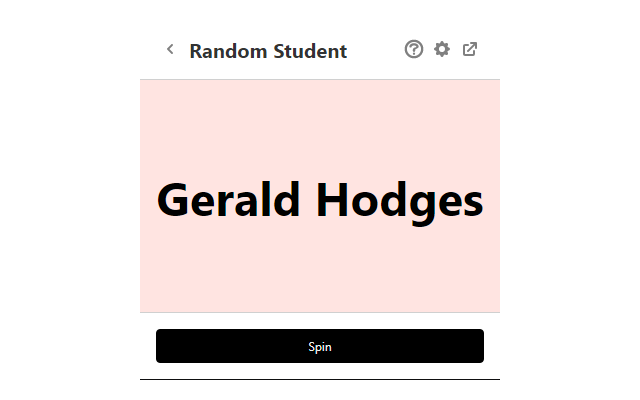640x400 pixels.
Task: Open settings with the gear icon
Action: (x=442, y=49)
